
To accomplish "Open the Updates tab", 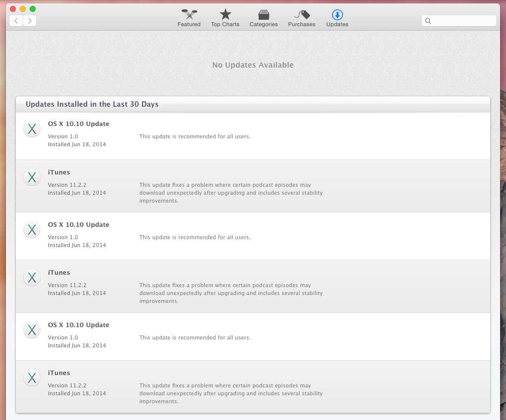I will point(337,18).
